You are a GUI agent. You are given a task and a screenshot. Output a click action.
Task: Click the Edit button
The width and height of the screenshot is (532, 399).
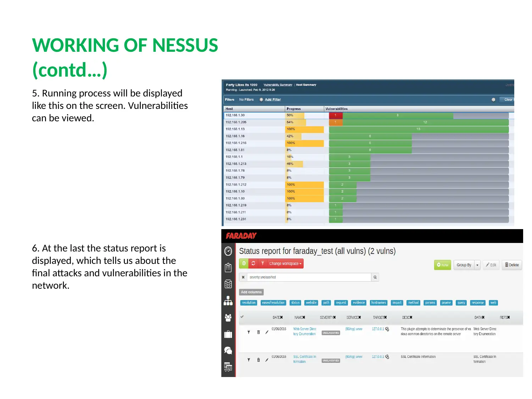coord(491,265)
